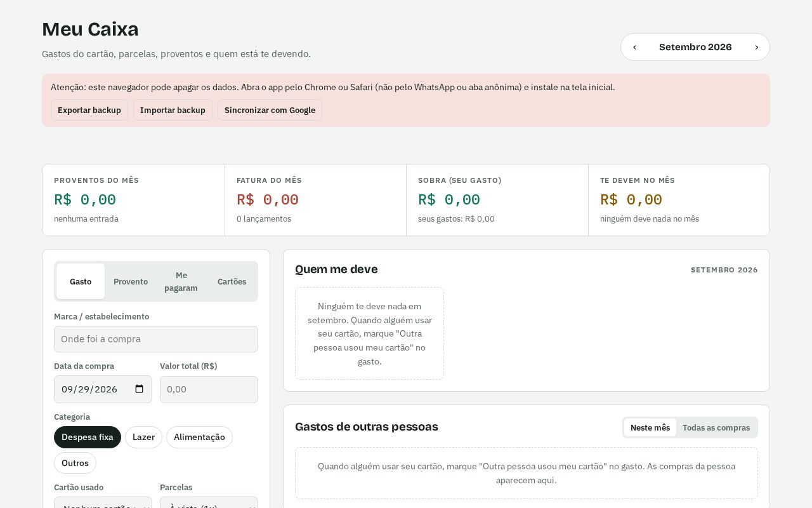Click Sincronizar com Google button
The width and height of the screenshot is (812, 508).
click(x=270, y=110)
